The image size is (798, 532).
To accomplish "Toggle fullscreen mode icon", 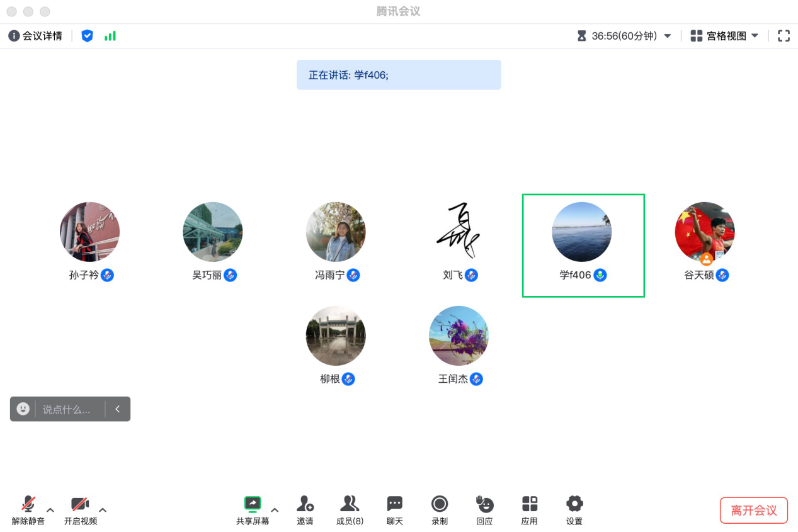I will click(x=784, y=36).
